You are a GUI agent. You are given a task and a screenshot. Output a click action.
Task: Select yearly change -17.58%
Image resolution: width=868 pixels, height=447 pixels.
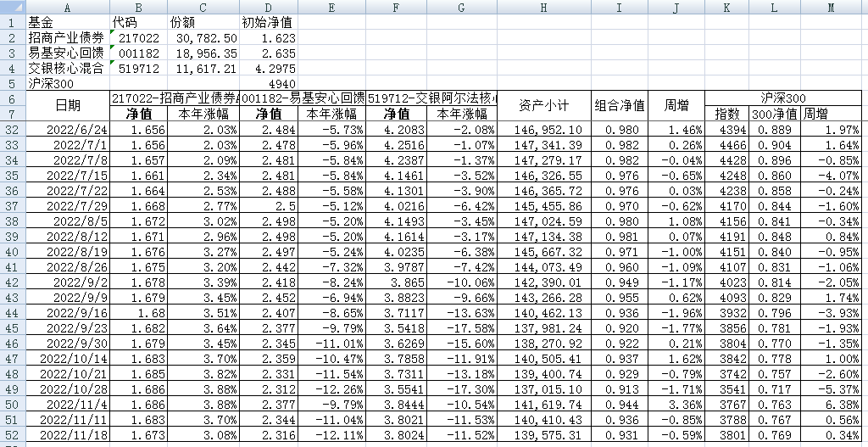point(462,328)
